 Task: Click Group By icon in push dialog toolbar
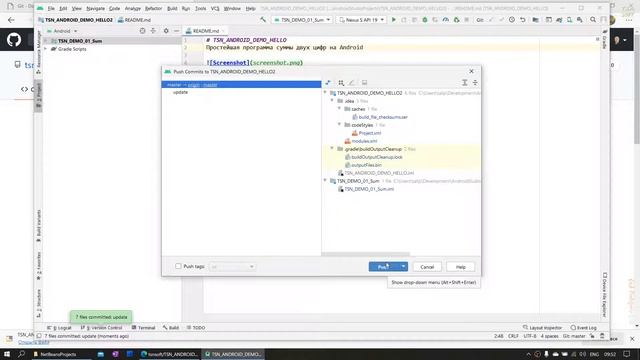coord(341,82)
